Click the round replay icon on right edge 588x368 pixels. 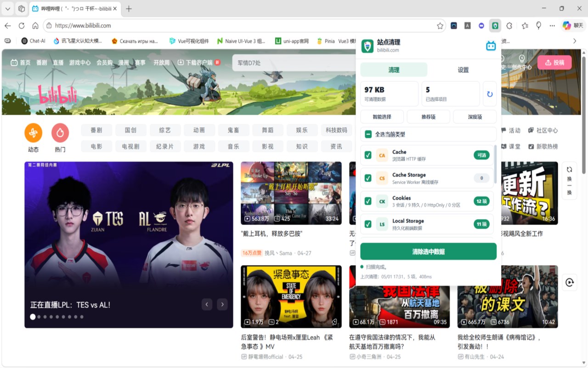570,282
